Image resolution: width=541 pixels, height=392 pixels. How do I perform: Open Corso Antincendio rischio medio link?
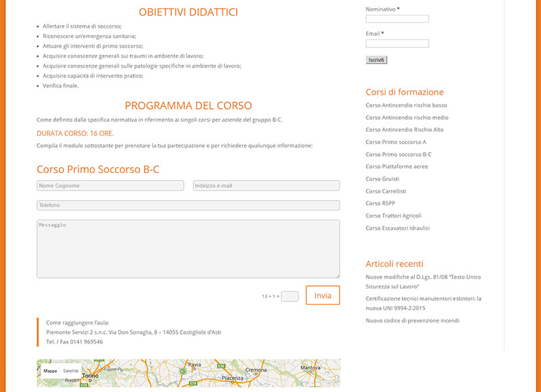407,118
